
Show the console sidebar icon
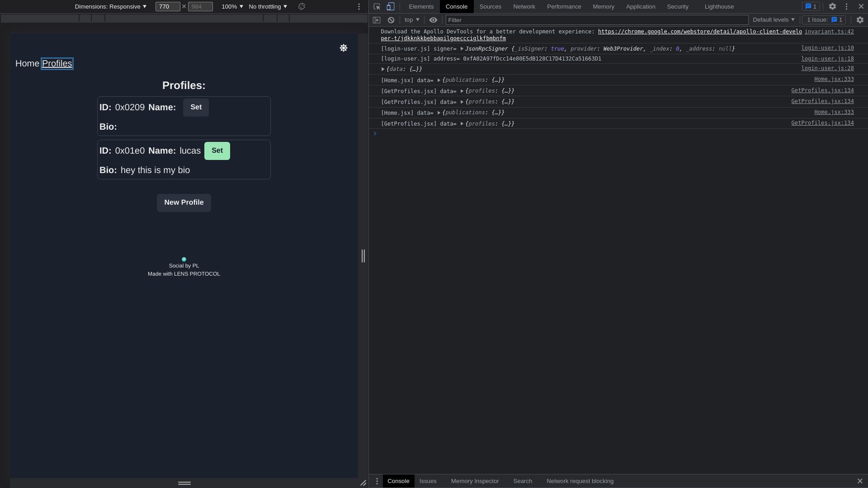pos(377,20)
